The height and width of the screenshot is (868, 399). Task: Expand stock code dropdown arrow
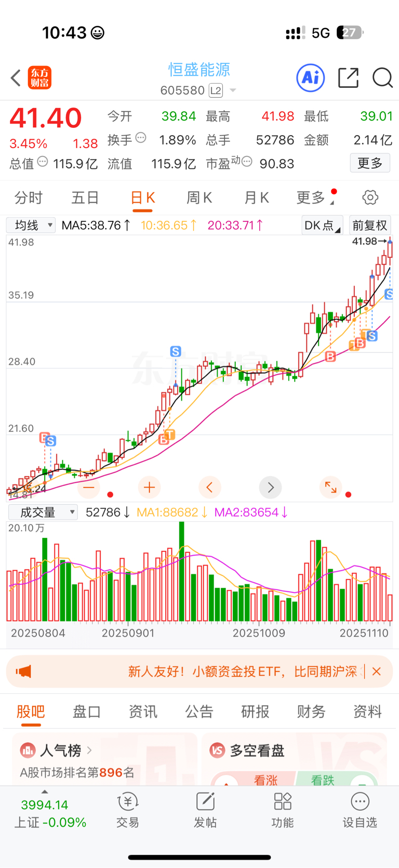pyautogui.click(x=233, y=90)
